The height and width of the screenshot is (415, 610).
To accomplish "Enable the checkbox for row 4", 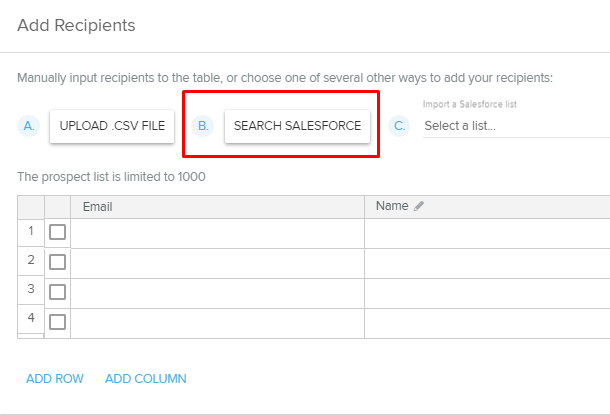I will 58,321.
